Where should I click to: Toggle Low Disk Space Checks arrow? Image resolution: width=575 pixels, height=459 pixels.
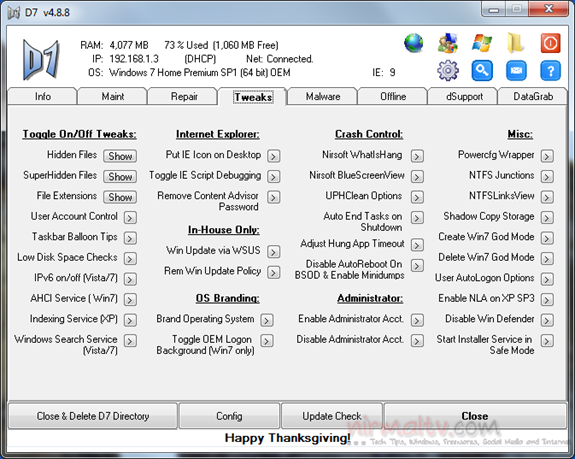130,259
